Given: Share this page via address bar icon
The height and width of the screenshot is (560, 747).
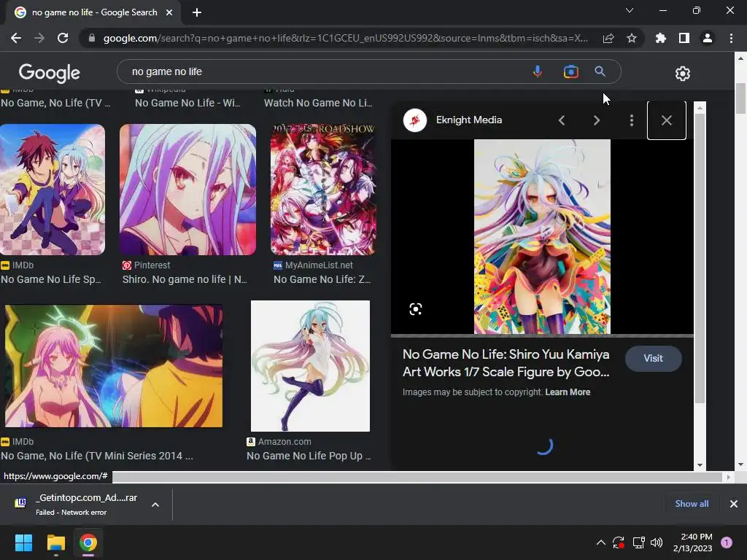Looking at the screenshot, I should (608, 38).
